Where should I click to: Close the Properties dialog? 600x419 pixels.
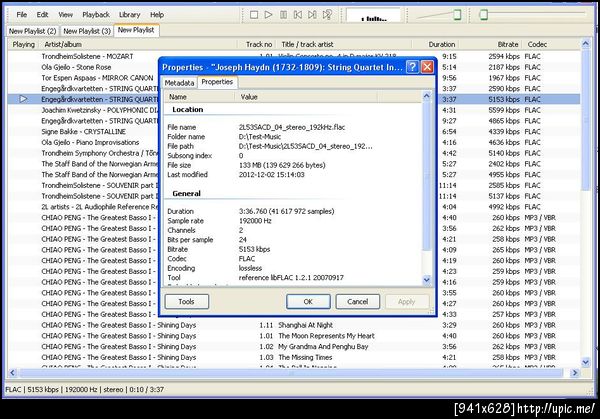point(427,67)
